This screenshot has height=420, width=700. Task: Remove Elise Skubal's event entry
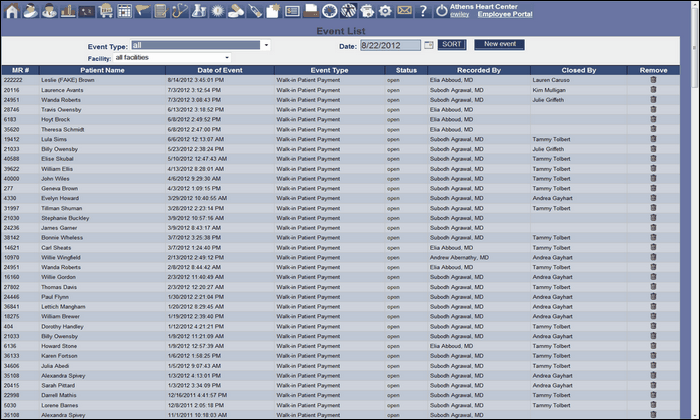(653, 158)
